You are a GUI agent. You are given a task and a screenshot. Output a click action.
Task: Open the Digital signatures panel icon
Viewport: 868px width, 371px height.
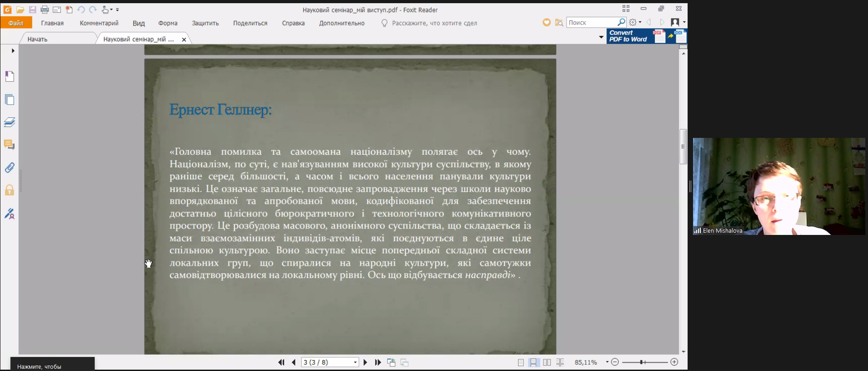[x=10, y=213]
